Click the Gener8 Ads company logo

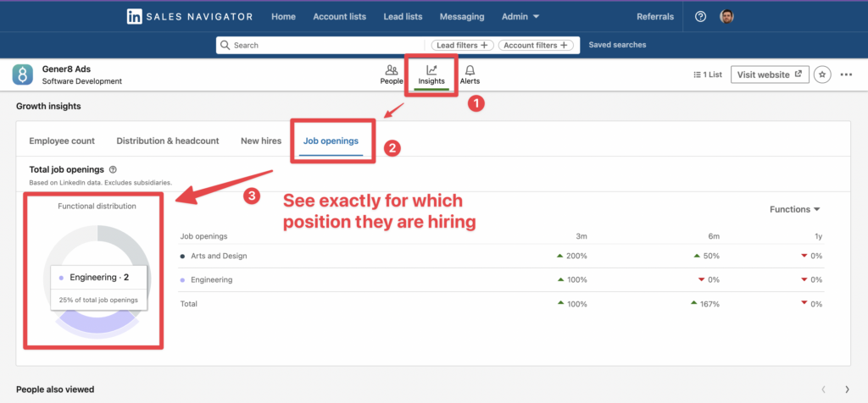(x=23, y=75)
